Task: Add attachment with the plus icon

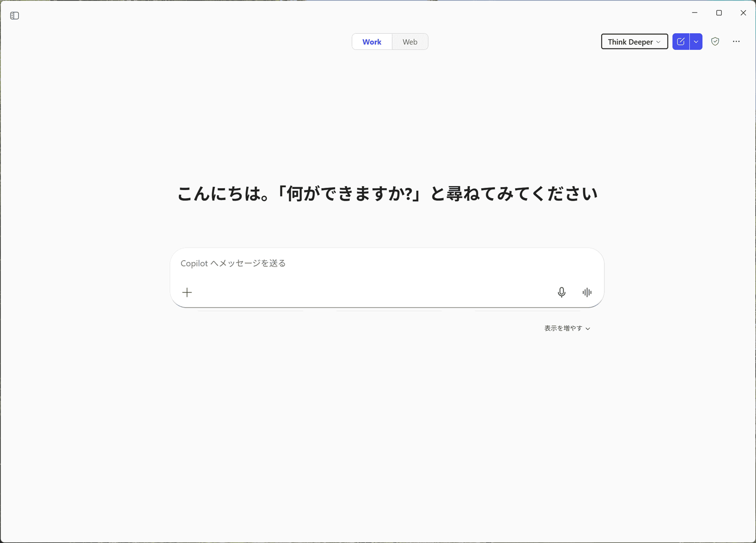Action: [187, 292]
